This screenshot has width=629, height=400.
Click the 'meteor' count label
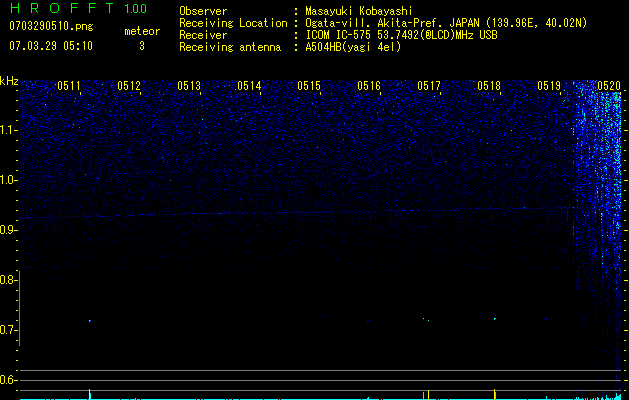pyautogui.click(x=142, y=31)
